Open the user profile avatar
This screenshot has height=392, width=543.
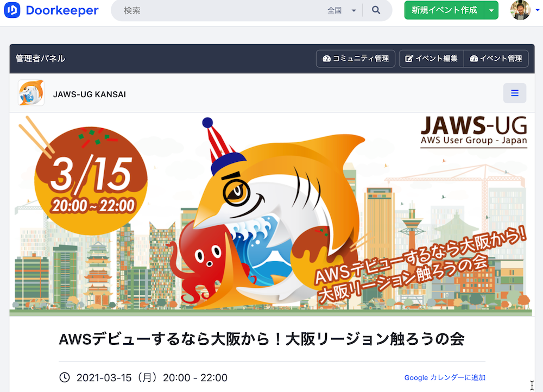520,10
